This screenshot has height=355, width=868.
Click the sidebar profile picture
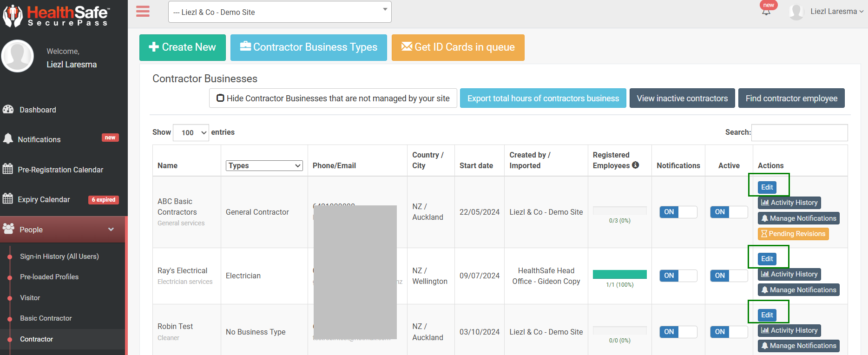pos(18,56)
